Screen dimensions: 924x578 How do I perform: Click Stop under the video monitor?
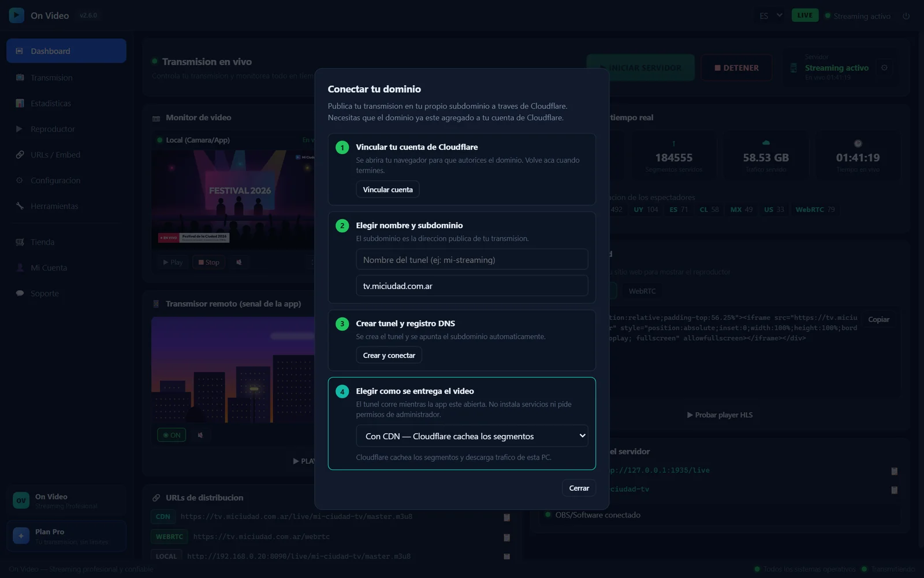(x=208, y=262)
